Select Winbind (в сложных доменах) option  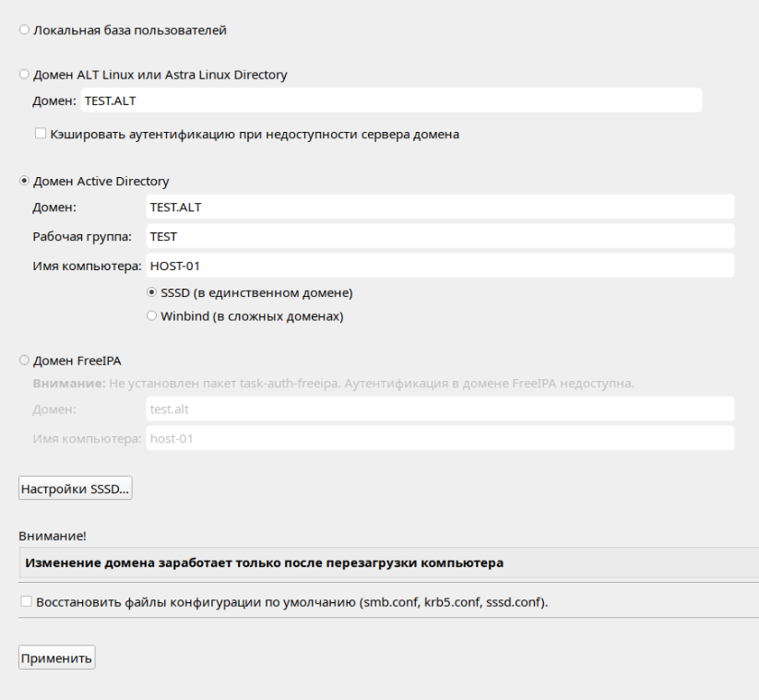click(151, 316)
